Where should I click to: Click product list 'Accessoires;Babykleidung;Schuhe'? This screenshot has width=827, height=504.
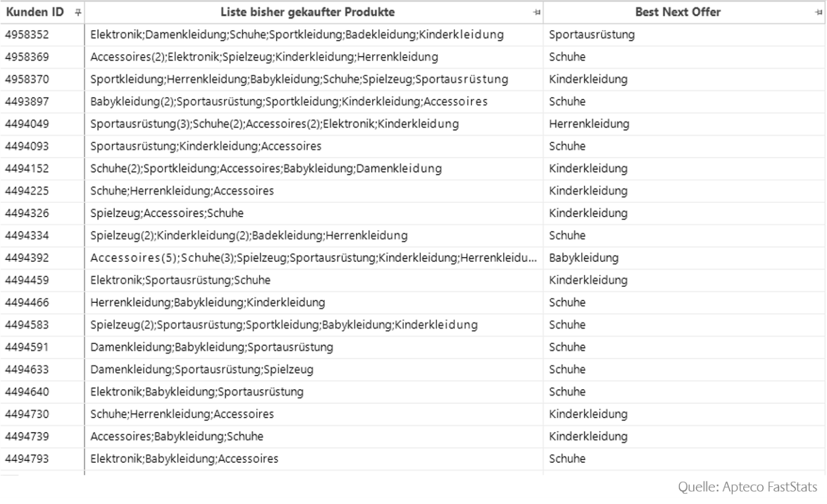[177, 436]
